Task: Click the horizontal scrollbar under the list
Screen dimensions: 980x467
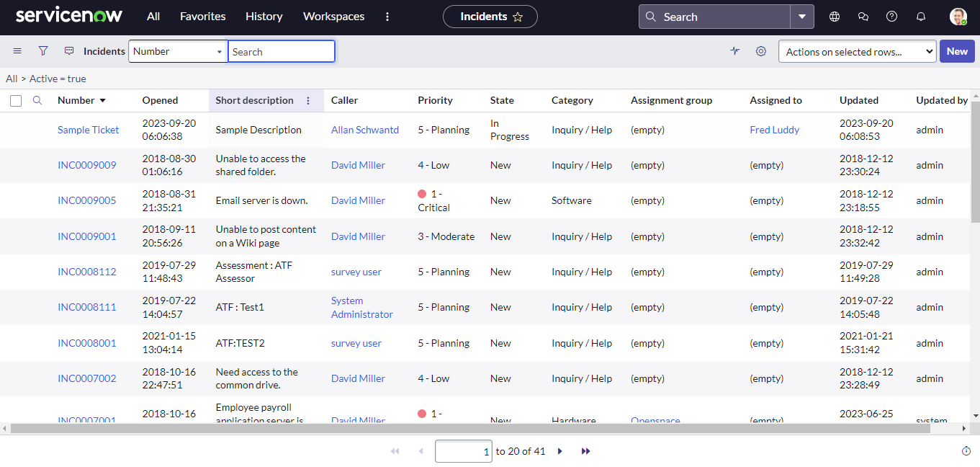Action: [x=468, y=429]
